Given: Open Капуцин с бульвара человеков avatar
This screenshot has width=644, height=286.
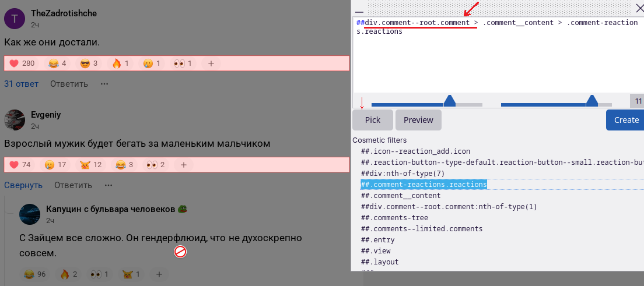Looking at the screenshot, I should click(x=30, y=214).
